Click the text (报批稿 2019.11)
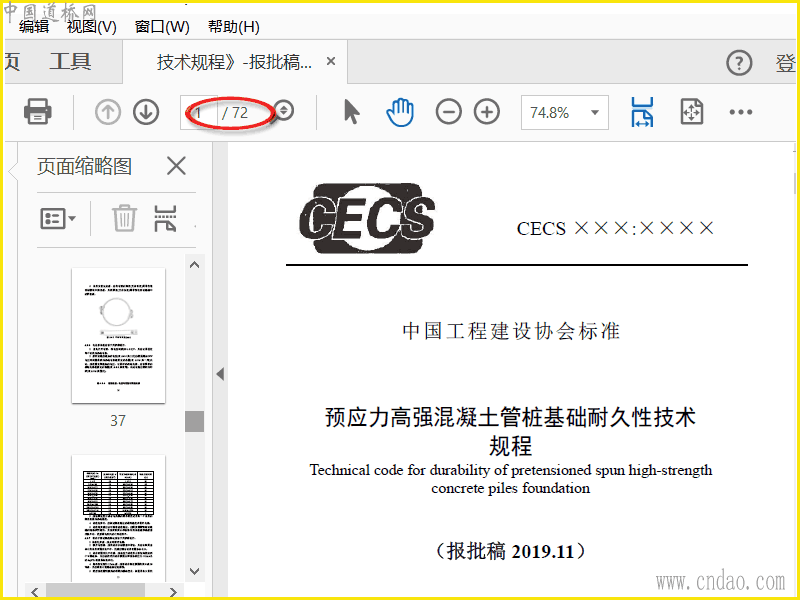This screenshot has height=600, width=800. click(510, 551)
